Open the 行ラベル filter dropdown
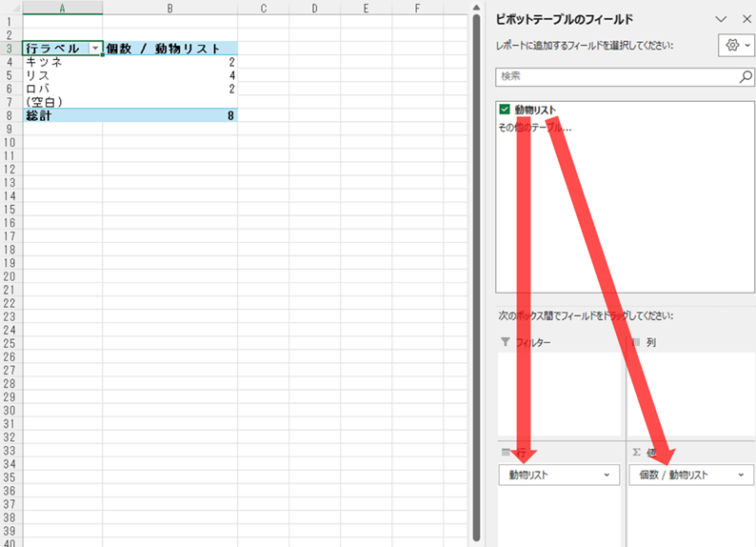This screenshot has height=547, width=756. click(x=94, y=49)
